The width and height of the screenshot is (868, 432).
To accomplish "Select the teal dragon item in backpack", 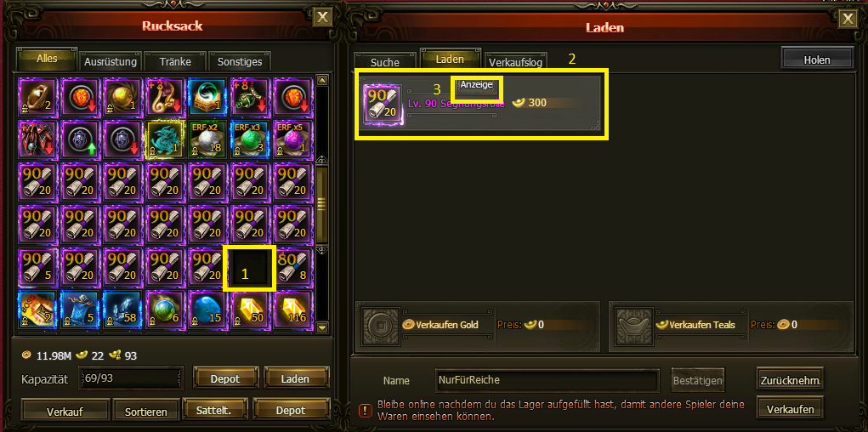I will (163, 140).
